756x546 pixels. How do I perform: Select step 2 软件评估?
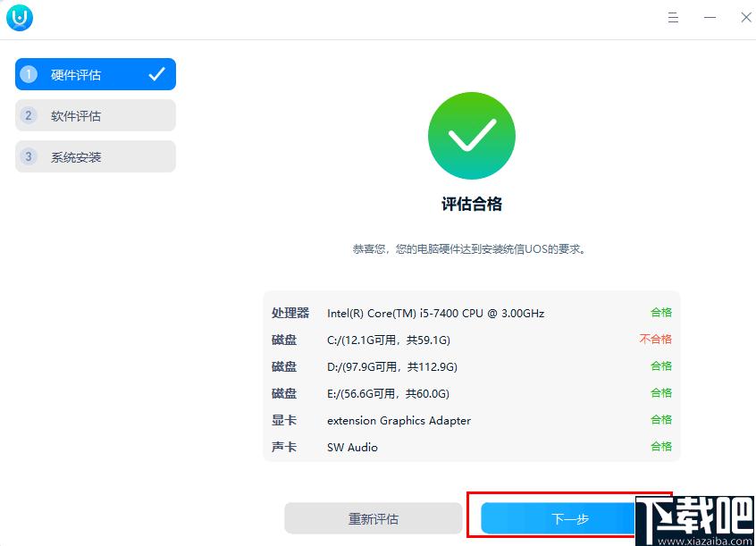point(96,115)
